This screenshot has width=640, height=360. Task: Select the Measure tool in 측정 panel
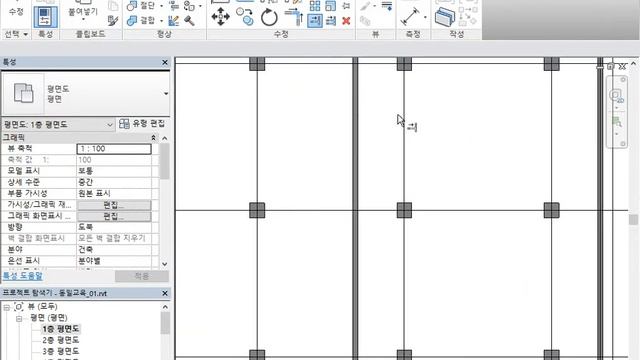tap(410, 17)
